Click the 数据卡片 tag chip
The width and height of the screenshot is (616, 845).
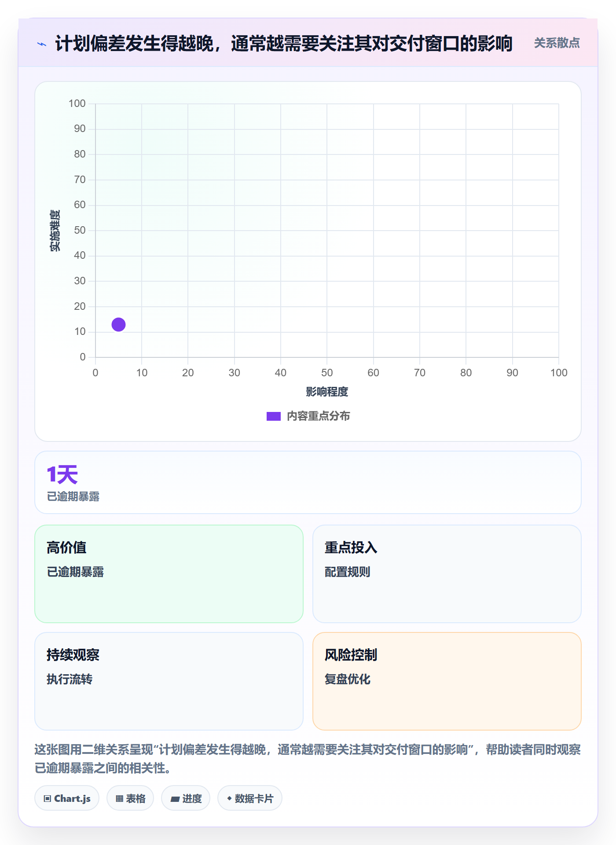pos(250,798)
